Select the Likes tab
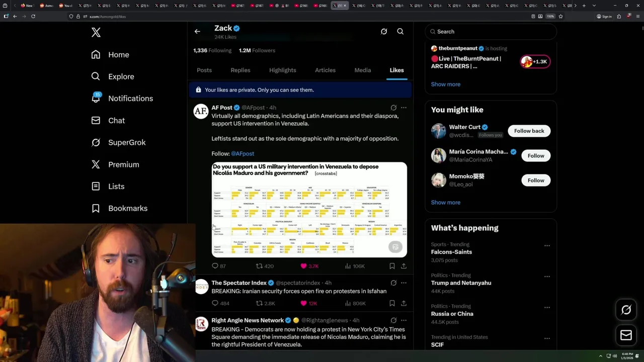Viewport: 644px width, 362px height. tap(396, 70)
